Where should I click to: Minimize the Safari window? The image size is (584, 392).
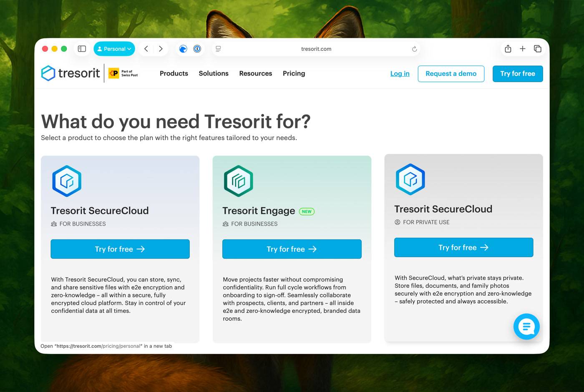coord(54,49)
